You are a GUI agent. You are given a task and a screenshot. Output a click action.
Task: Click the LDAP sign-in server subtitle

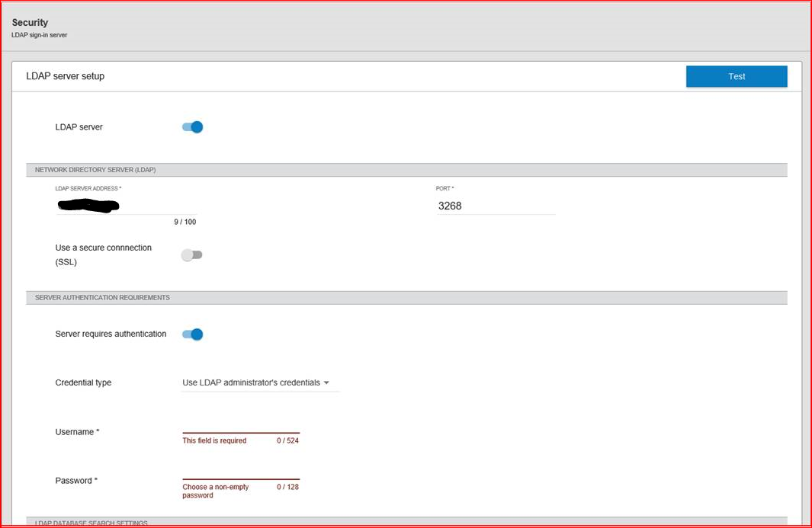39,34
